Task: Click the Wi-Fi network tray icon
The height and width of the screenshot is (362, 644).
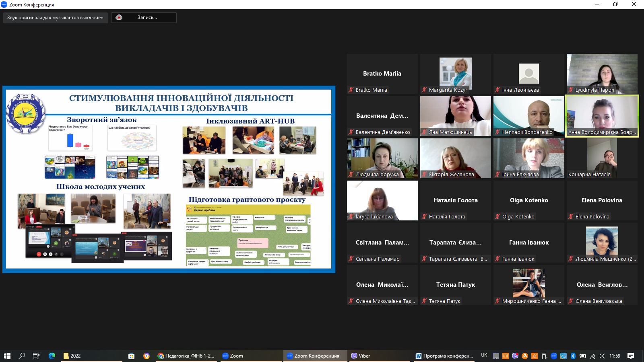Action: pos(592,356)
